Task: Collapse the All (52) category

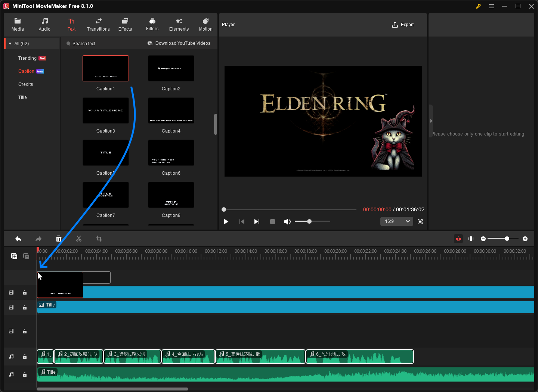Action: tap(10, 44)
